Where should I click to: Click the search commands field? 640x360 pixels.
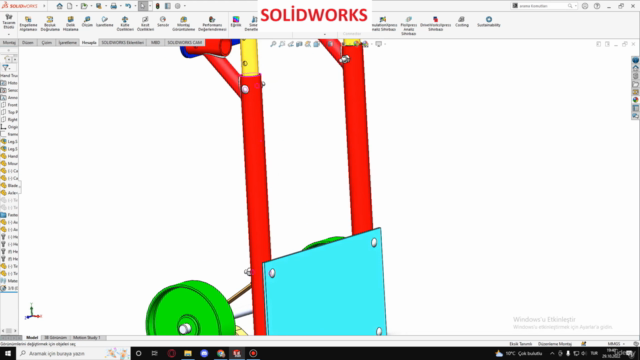[544, 6]
